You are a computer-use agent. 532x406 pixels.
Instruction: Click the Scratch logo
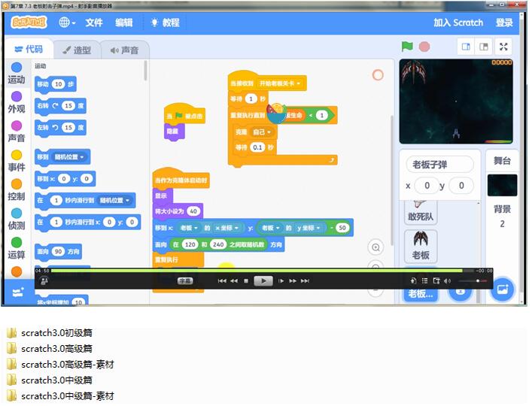pyautogui.click(x=29, y=23)
